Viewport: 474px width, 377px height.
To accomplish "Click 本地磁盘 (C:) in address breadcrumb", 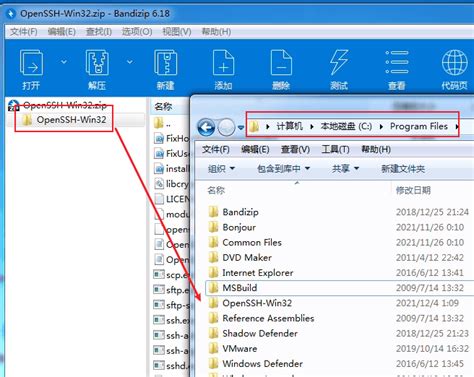I will click(346, 126).
